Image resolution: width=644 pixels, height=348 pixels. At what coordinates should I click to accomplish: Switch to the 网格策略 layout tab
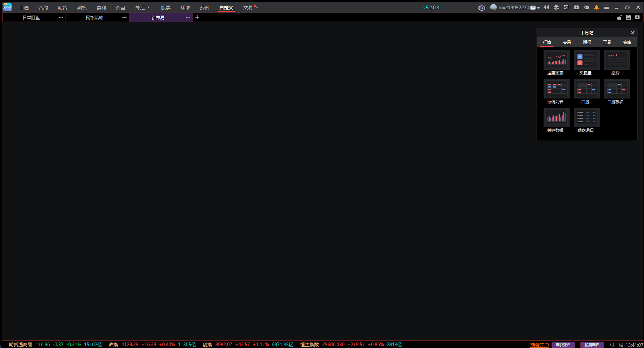pyautogui.click(x=95, y=18)
